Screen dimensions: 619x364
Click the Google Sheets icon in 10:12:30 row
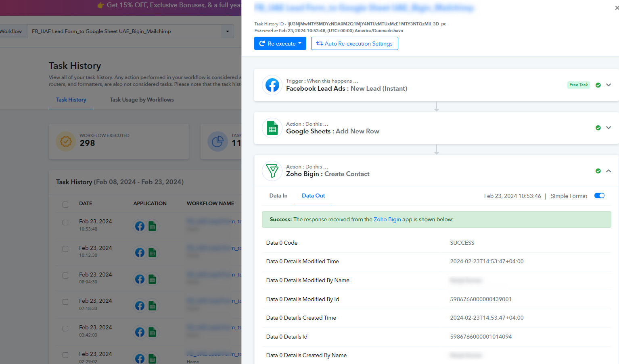pyautogui.click(x=152, y=253)
